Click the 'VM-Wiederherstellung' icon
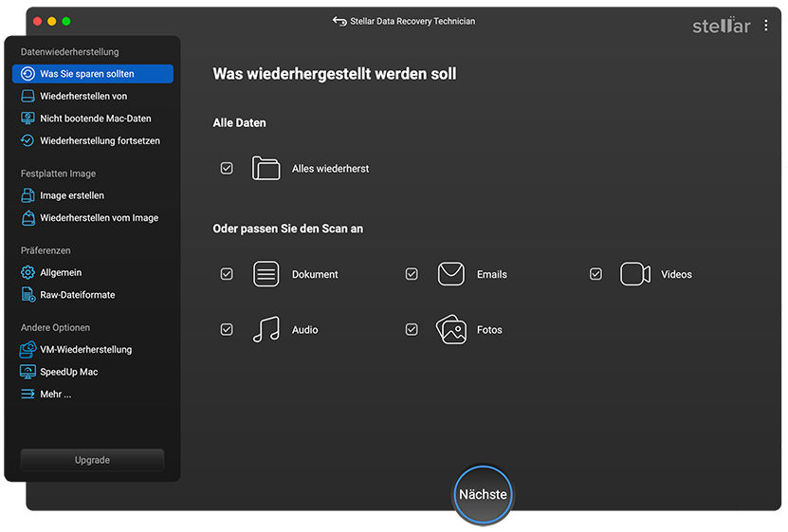This screenshot has width=788, height=532. tap(27, 349)
